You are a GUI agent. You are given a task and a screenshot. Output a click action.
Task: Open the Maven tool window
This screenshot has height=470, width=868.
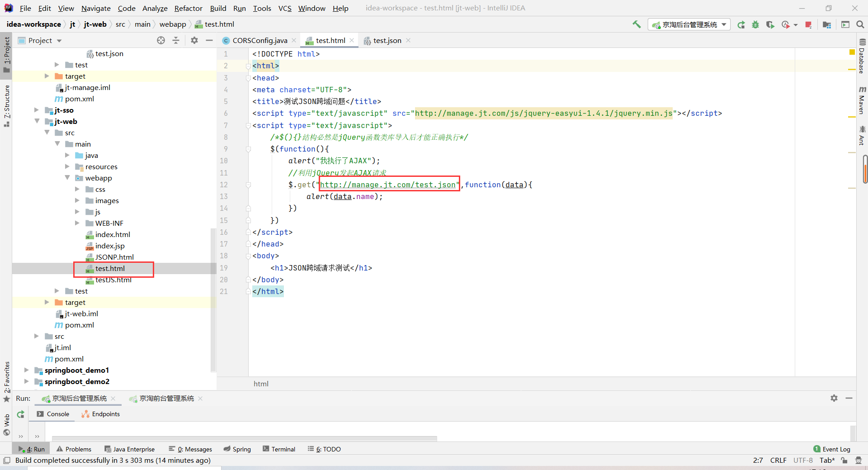point(862,100)
